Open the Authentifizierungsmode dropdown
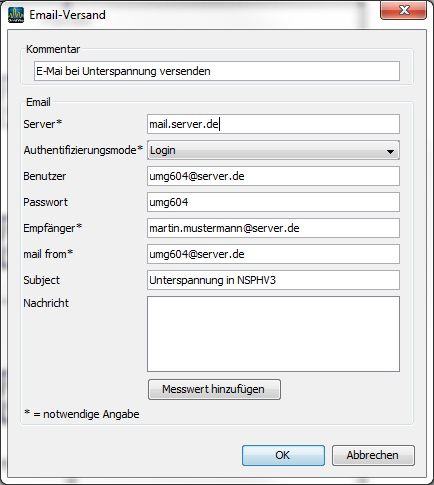This screenshot has width=434, height=485. (x=273, y=150)
